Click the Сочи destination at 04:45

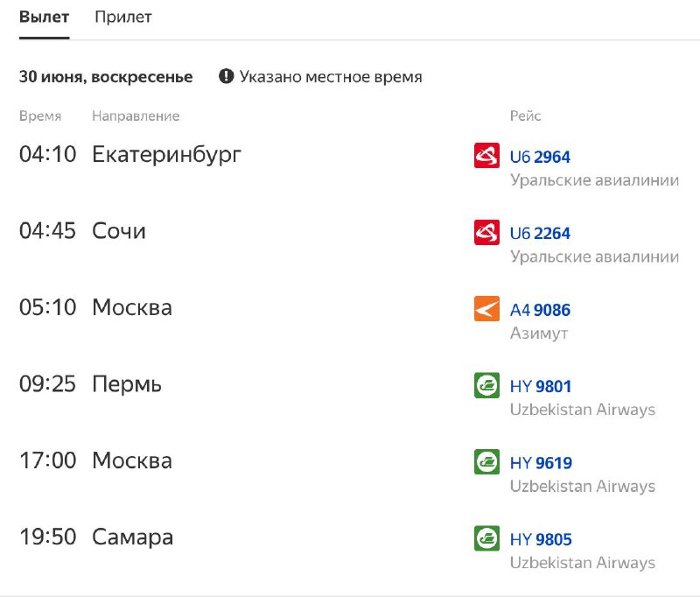119,231
